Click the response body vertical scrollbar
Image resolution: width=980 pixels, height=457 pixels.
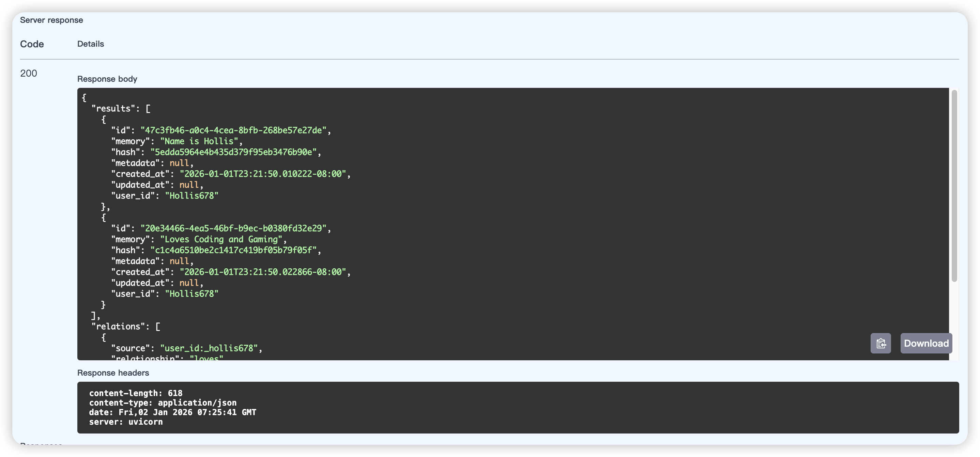click(x=954, y=186)
